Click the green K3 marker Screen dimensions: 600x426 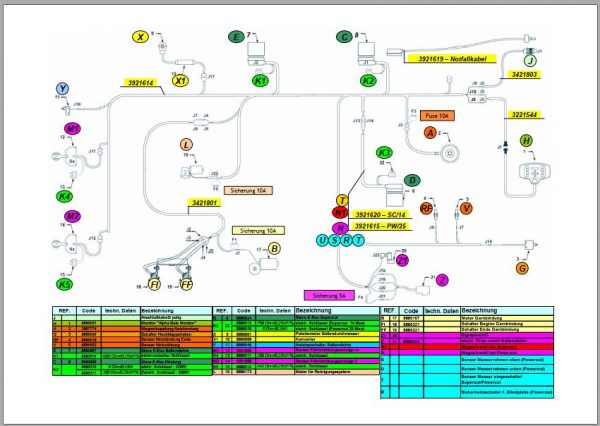tap(384, 152)
